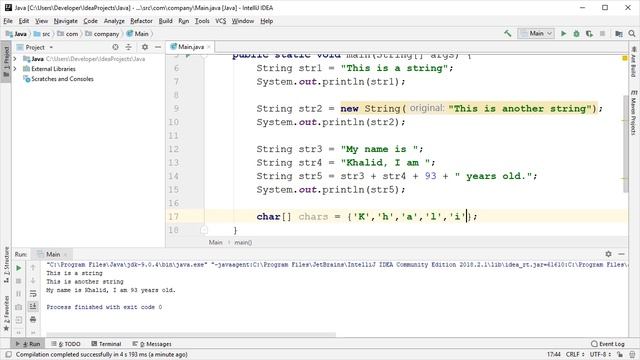Open the File menu

(x=8, y=21)
